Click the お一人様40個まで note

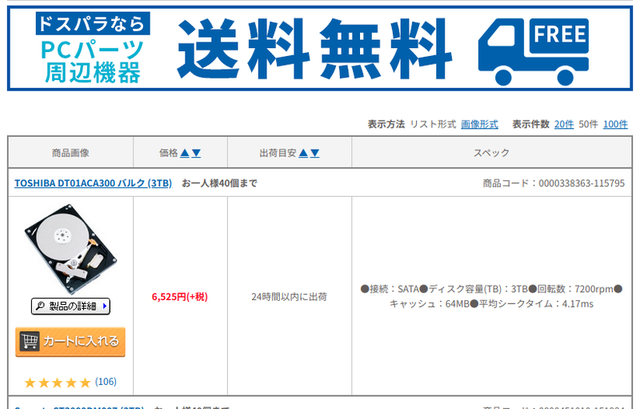pyautogui.click(x=219, y=183)
